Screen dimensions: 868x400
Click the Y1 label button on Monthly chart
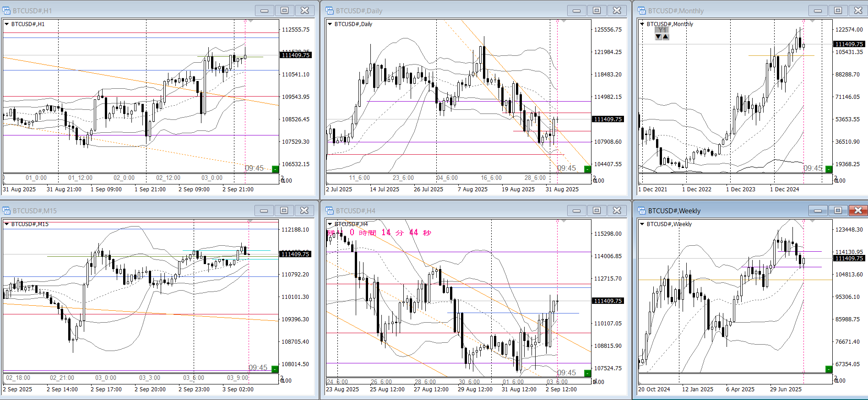[662, 30]
